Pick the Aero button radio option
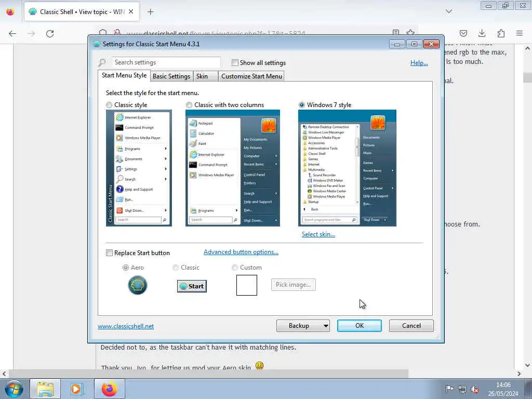The height and width of the screenshot is (399, 532). pyautogui.click(x=126, y=268)
